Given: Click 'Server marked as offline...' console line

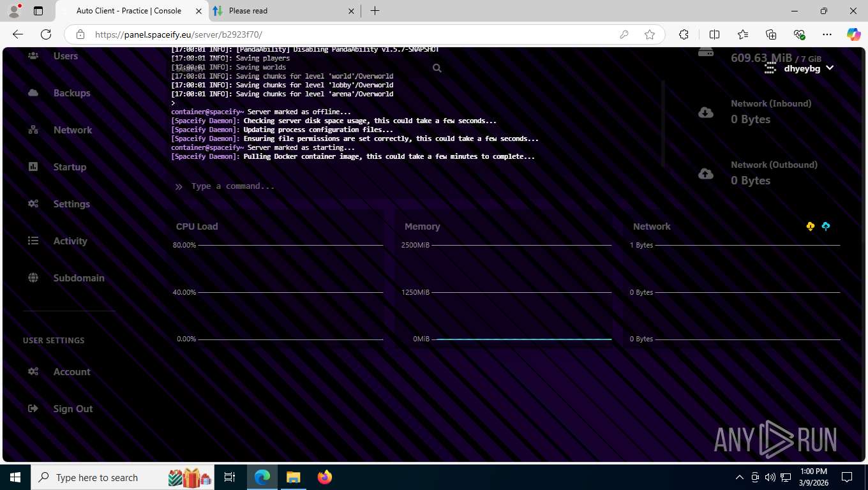Looking at the screenshot, I should (x=261, y=112).
